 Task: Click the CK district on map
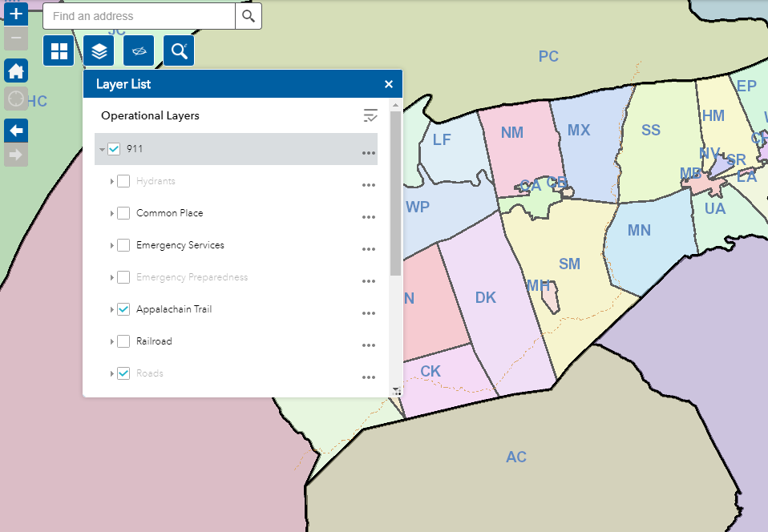point(430,372)
